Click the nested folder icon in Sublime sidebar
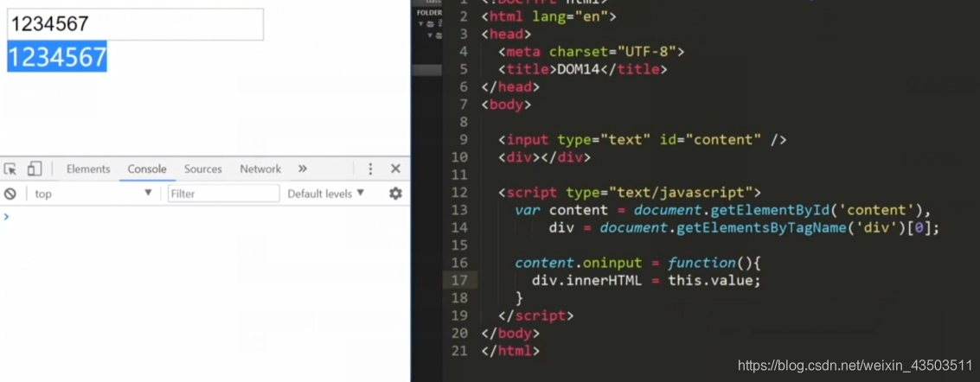Image resolution: width=980 pixels, height=382 pixels. [x=439, y=35]
